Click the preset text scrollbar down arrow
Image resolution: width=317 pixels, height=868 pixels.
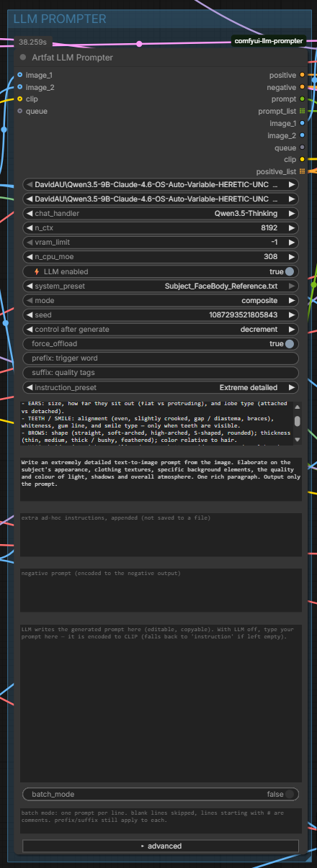(x=298, y=438)
